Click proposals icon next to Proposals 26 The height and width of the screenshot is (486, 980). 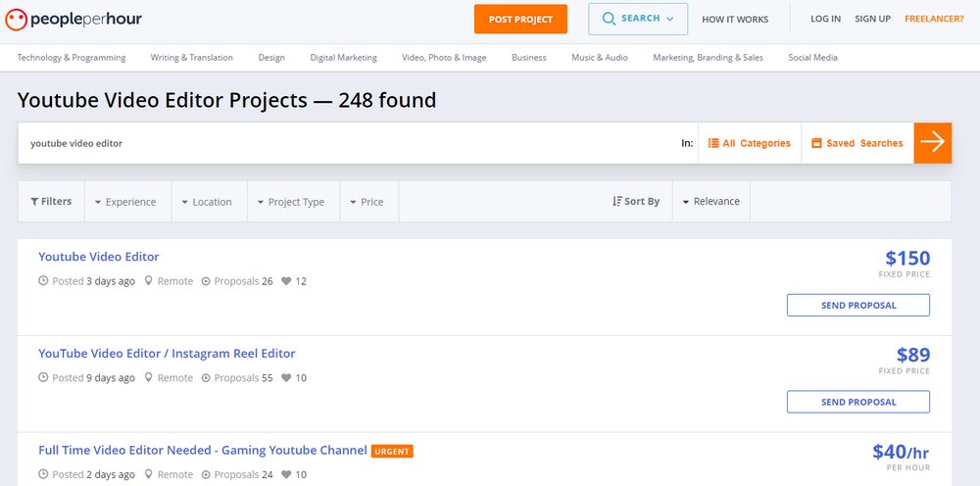pyautogui.click(x=206, y=281)
